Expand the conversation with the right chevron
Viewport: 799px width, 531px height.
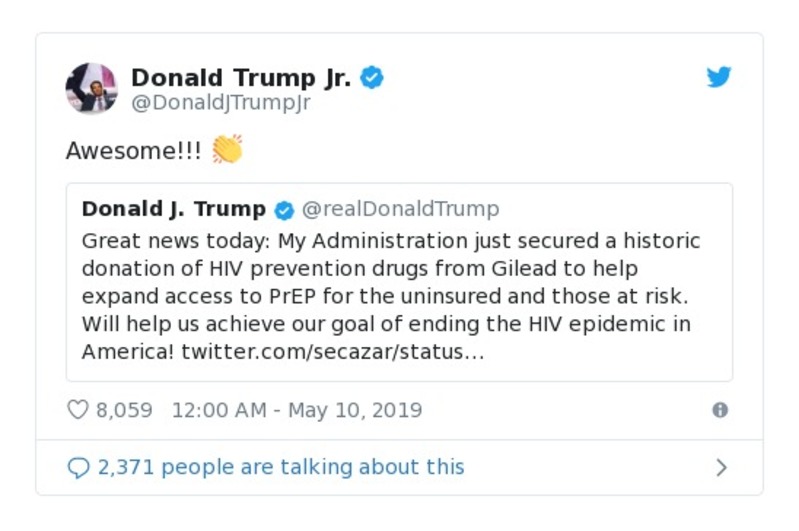(722, 467)
